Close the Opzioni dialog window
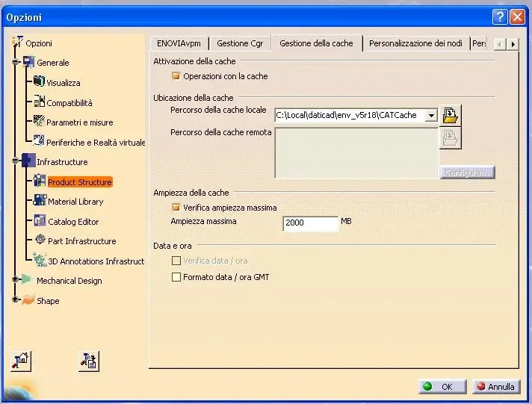Viewport: 532px width, 404px height. [x=517, y=16]
